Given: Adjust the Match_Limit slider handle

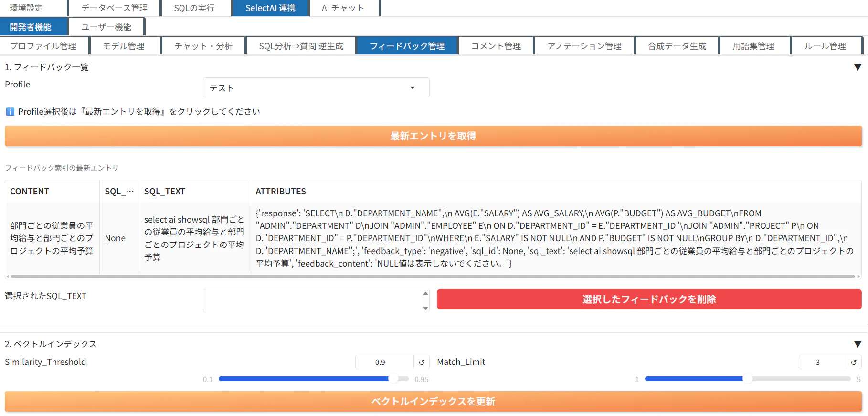Looking at the screenshot, I should 748,379.
